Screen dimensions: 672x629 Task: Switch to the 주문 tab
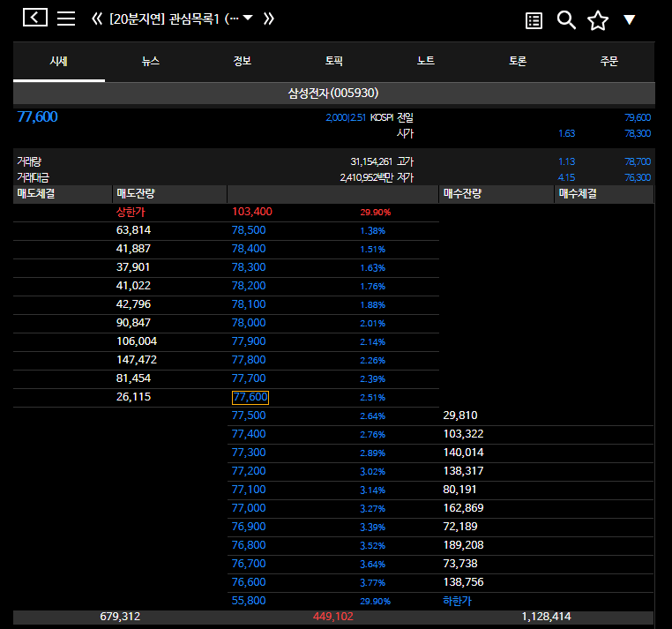pyautogui.click(x=609, y=62)
